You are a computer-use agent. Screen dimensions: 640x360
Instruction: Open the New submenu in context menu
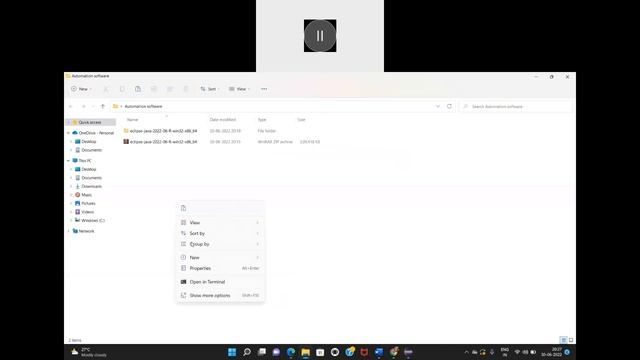coord(220,258)
